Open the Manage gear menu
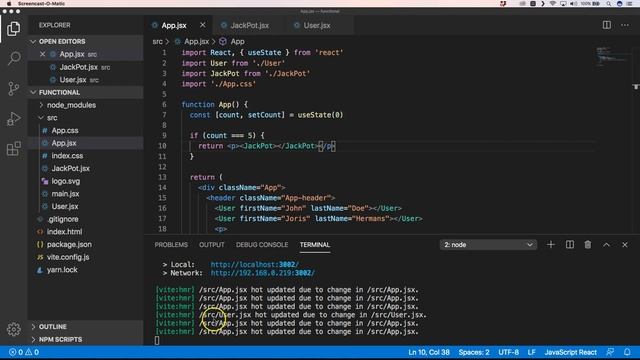The width and height of the screenshot is (640, 360). [13, 329]
